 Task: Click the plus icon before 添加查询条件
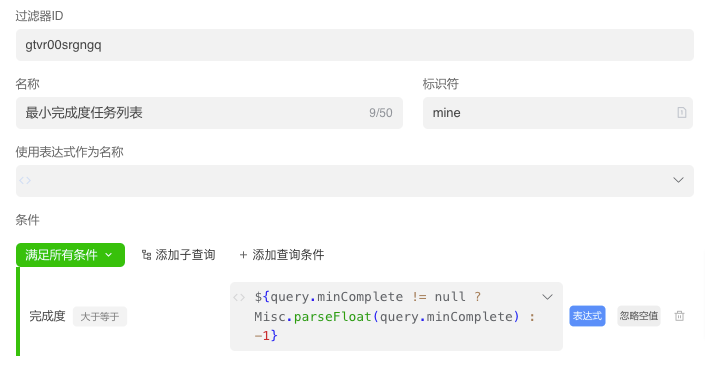click(x=243, y=255)
